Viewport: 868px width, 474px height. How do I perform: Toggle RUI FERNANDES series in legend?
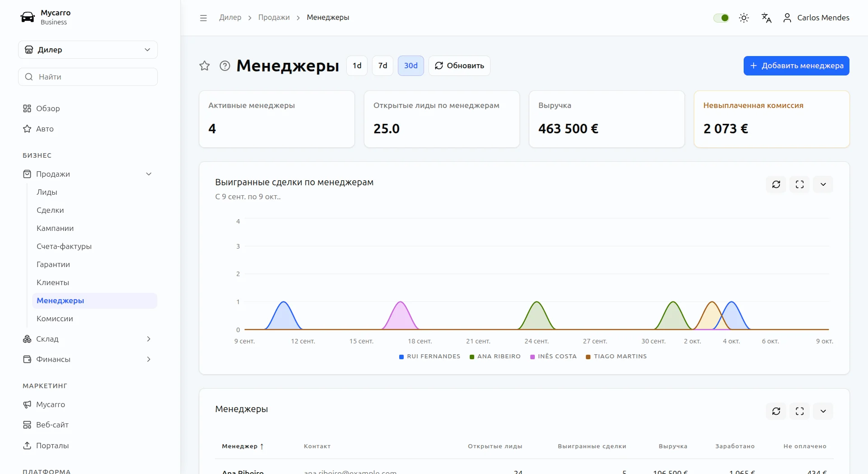pyautogui.click(x=429, y=357)
